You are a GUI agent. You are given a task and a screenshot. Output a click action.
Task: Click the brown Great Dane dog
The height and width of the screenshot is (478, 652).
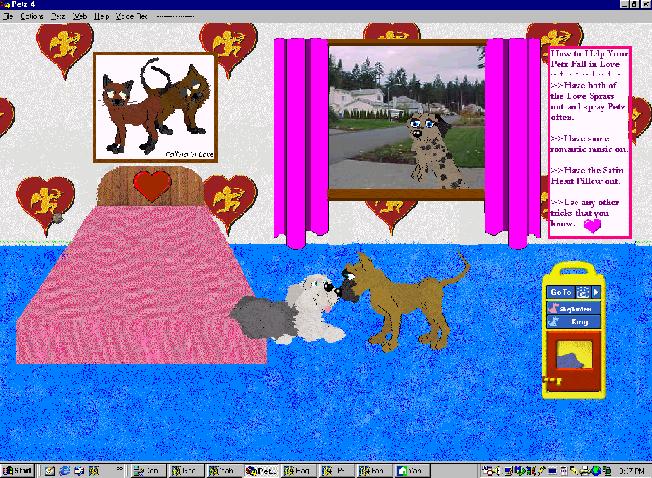(395, 295)
